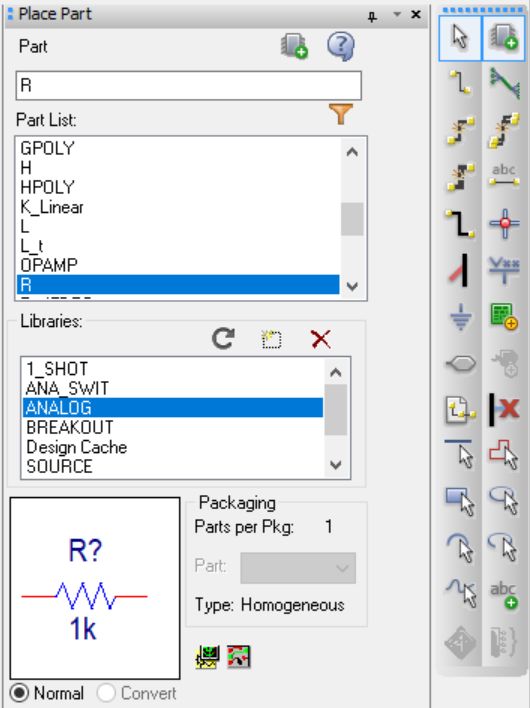Click Libraries list scroll up arrow
Viewport: 530px width, 708px height.
coord(335,373)
